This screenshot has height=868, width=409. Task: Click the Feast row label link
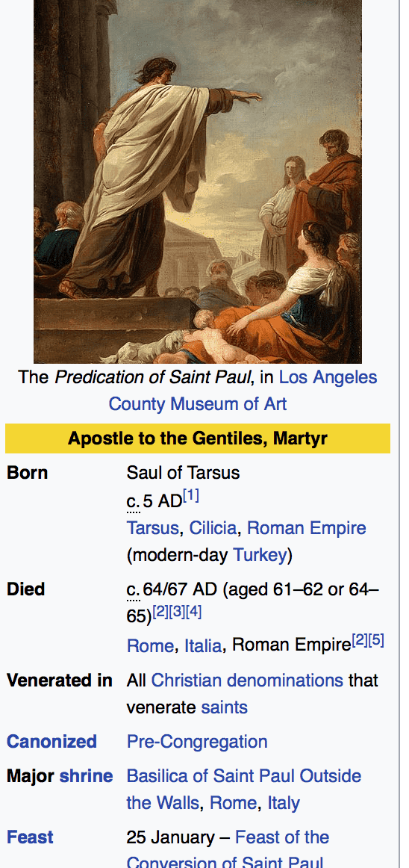point(30,837)
